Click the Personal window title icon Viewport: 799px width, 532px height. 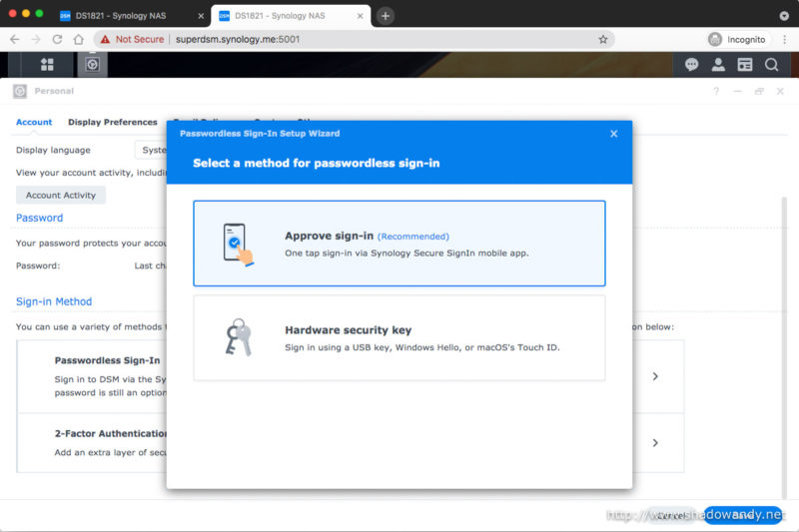click(20, 91)
